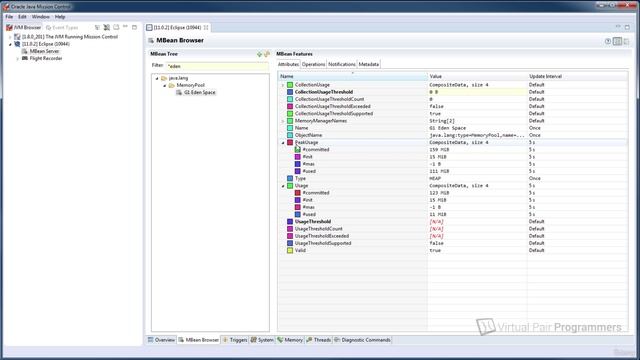Expand the MemoryManagerNames attribute row

[x=283, y=121]
